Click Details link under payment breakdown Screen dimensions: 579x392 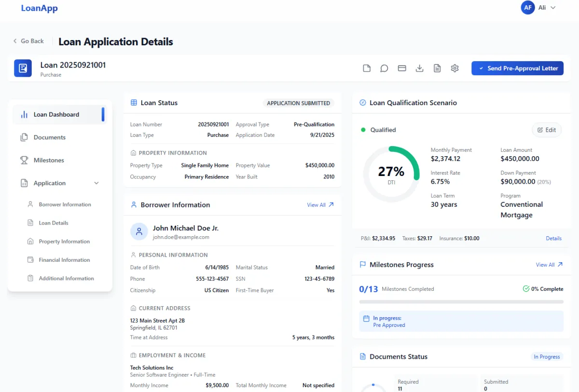point(553,238)
